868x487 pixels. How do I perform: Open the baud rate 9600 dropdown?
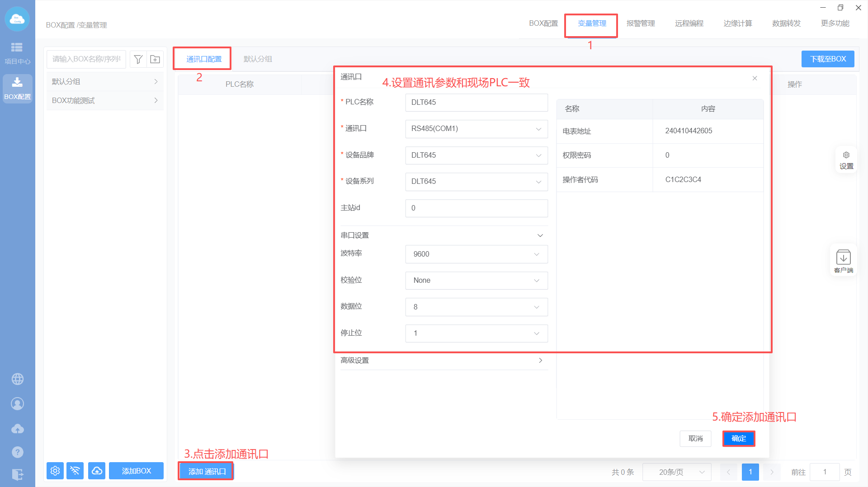476,254
